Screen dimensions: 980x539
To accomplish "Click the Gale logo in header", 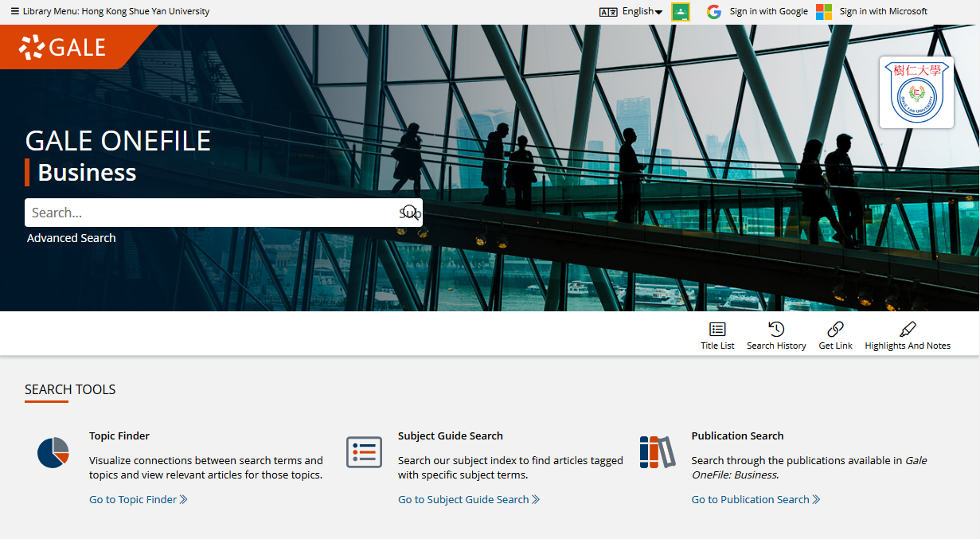I will pos(62,47).
